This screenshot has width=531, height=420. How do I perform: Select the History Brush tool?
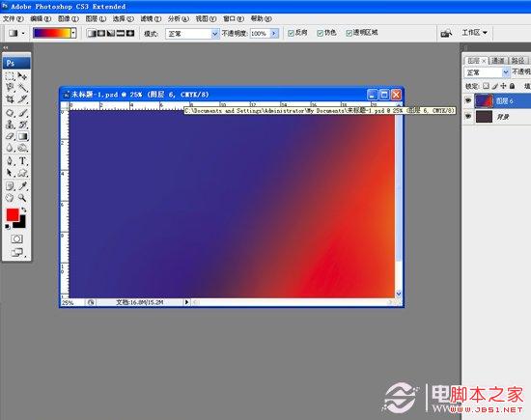point(22,125)
